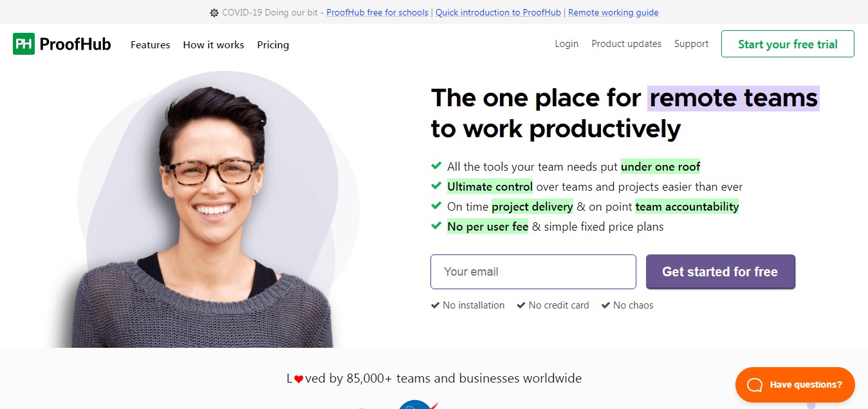Click the red heart icon in 'Loved'

pos(299,379)
